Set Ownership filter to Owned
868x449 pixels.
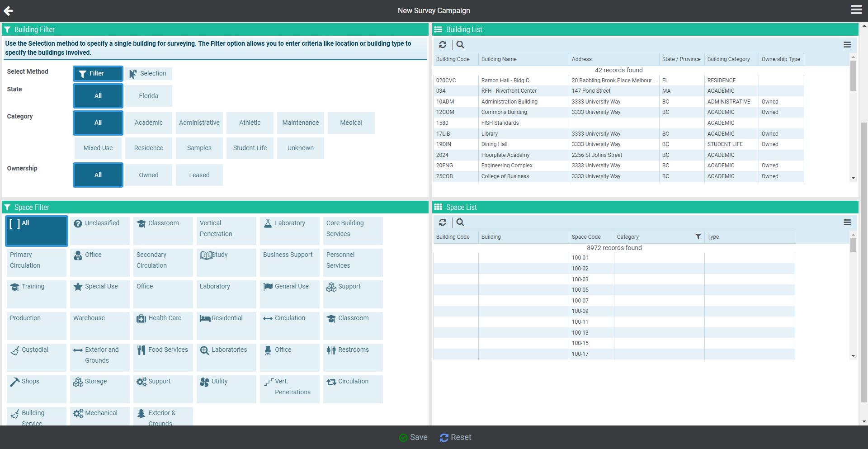(149, 175)
